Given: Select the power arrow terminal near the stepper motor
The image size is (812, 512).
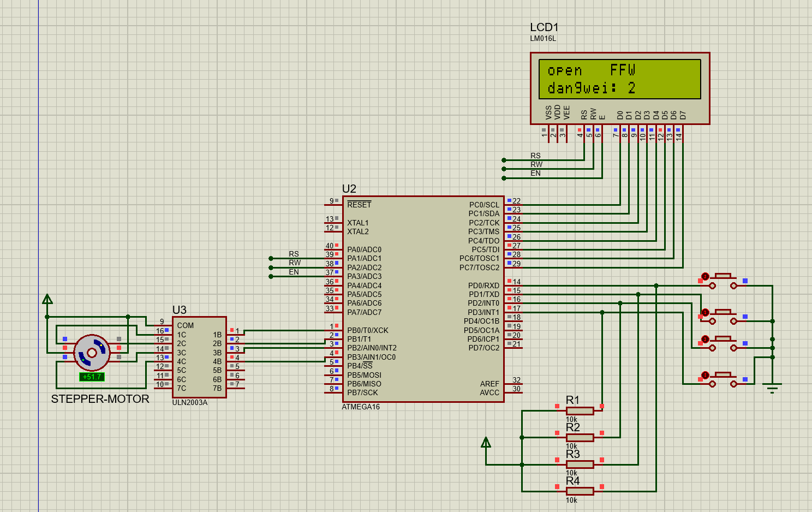Looking at the screenshot, I should [x=47, y=299].
